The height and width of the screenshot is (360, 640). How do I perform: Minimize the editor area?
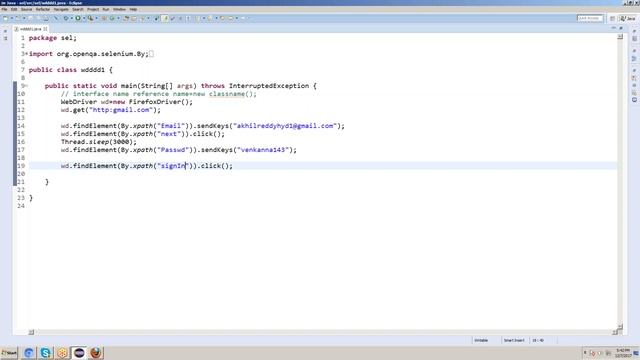613,28
